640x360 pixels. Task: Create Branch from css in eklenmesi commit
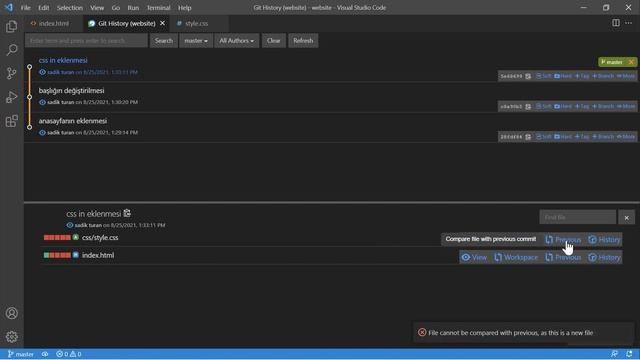pyautogui.click(x=603, y=76)
